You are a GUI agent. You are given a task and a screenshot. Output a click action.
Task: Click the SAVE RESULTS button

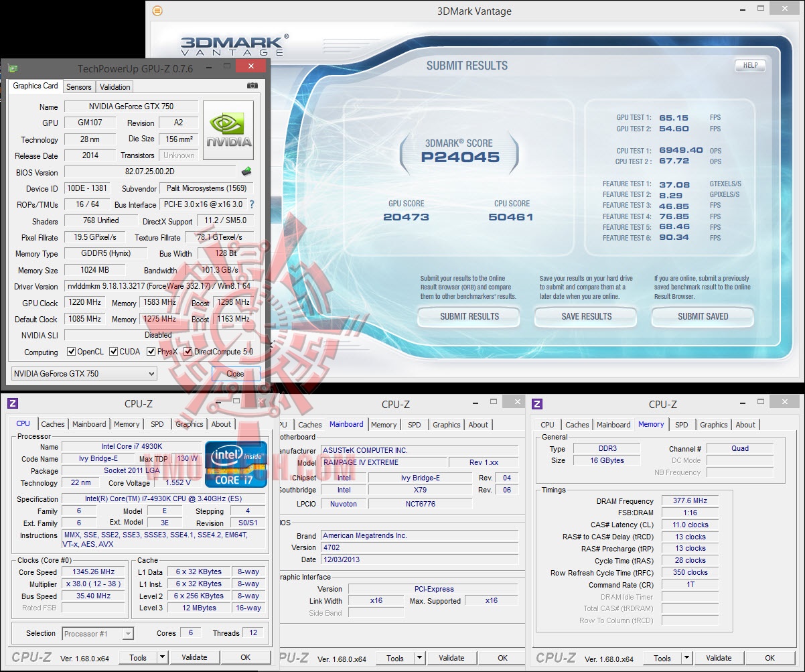(586, 316)
